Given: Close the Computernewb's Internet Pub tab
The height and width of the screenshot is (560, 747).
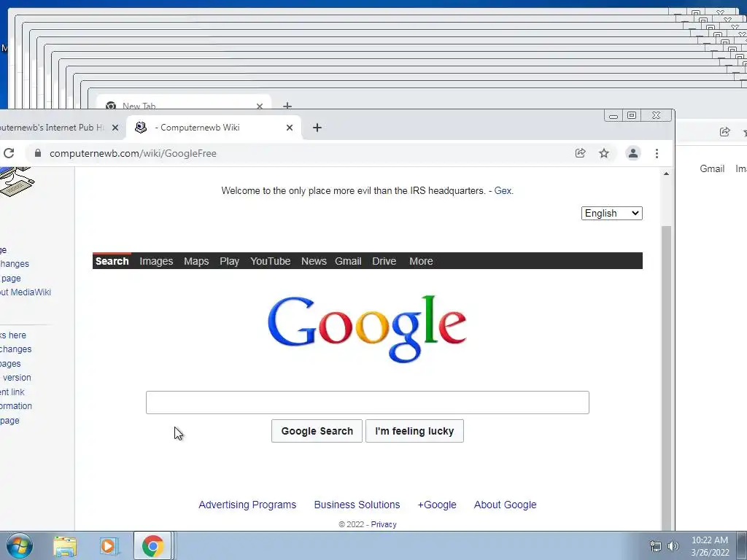Looking at the screenshot, I should pos(115,128).
